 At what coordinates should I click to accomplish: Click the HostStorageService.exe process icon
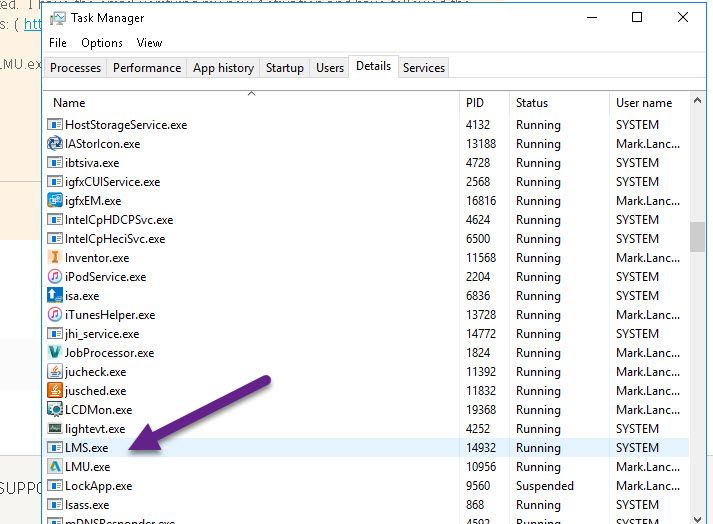[55, 125]
